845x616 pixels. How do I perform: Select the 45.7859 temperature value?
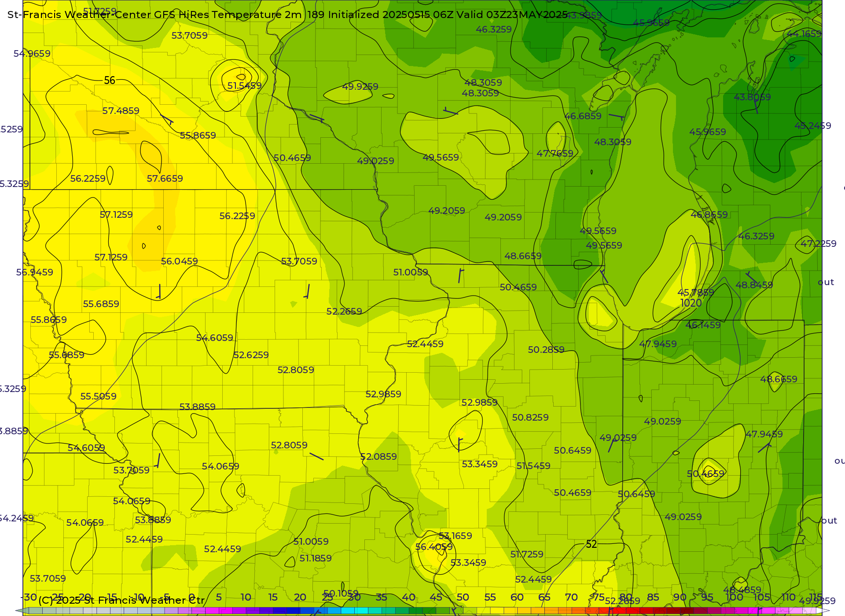point(696,293)
